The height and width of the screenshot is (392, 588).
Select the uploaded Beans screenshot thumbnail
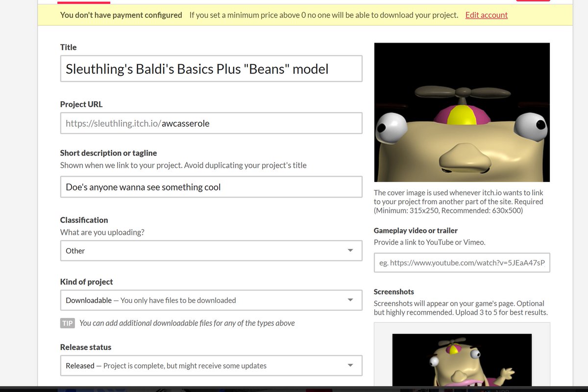pyautogui.click(x=462, y=360)
